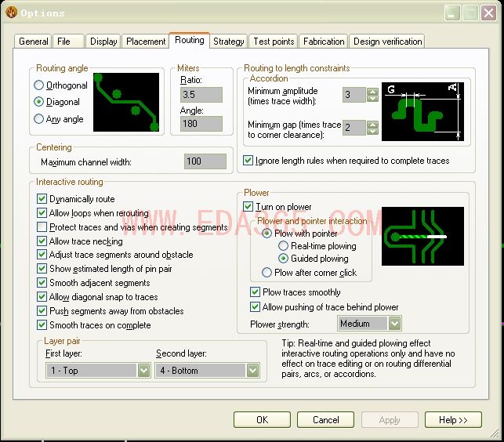The image size is (504, 442).
Task: Click the Minimum amplitude value field
Action: [x=354, y=95]
